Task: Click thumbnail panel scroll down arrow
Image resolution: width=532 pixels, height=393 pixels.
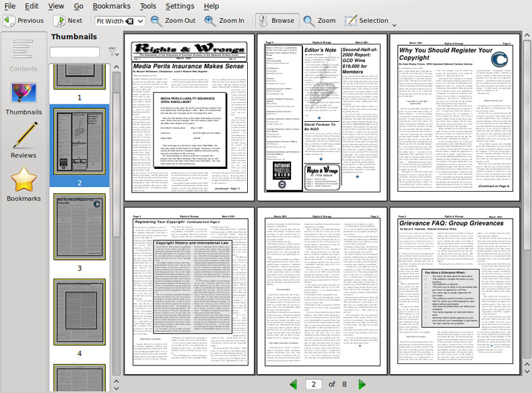Action: 117,388
